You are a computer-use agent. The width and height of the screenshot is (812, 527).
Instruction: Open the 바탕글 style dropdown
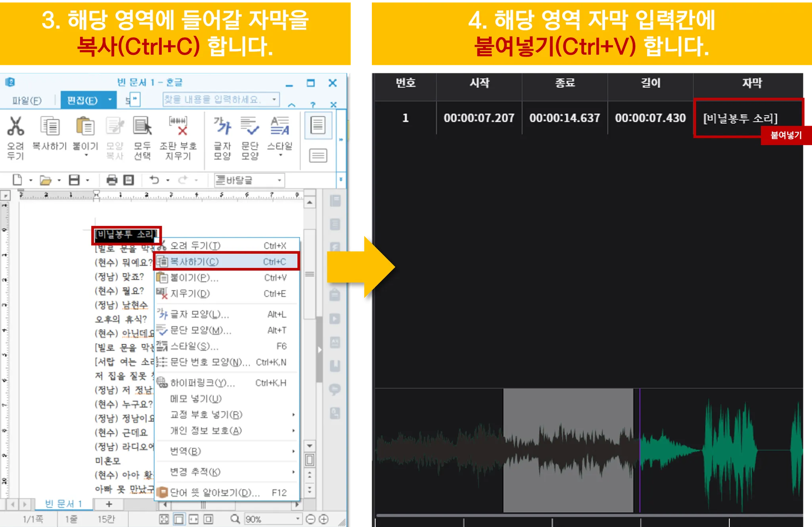(x=279, y=181)
